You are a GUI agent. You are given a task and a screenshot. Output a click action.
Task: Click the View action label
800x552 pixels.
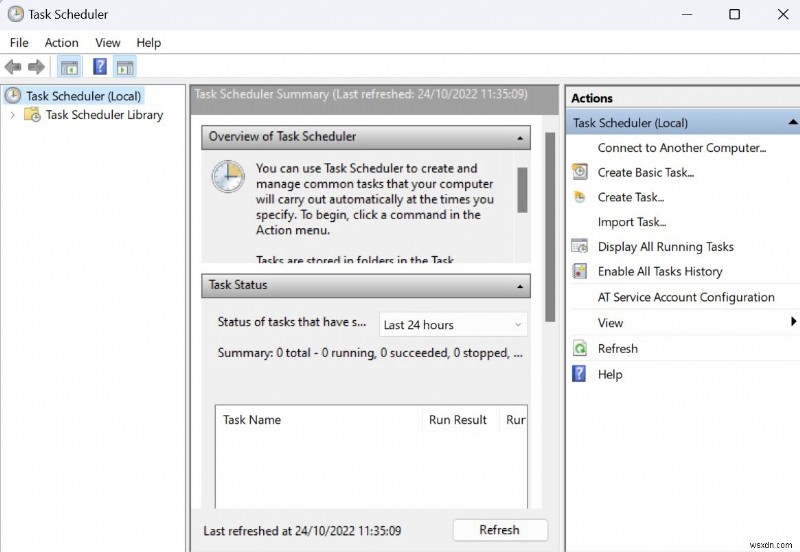tap(610, 323)
